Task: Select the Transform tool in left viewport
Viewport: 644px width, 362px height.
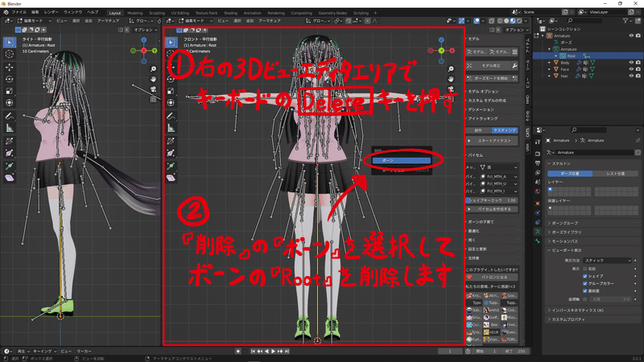Action: pyautogui.click(x=10, y=103)
